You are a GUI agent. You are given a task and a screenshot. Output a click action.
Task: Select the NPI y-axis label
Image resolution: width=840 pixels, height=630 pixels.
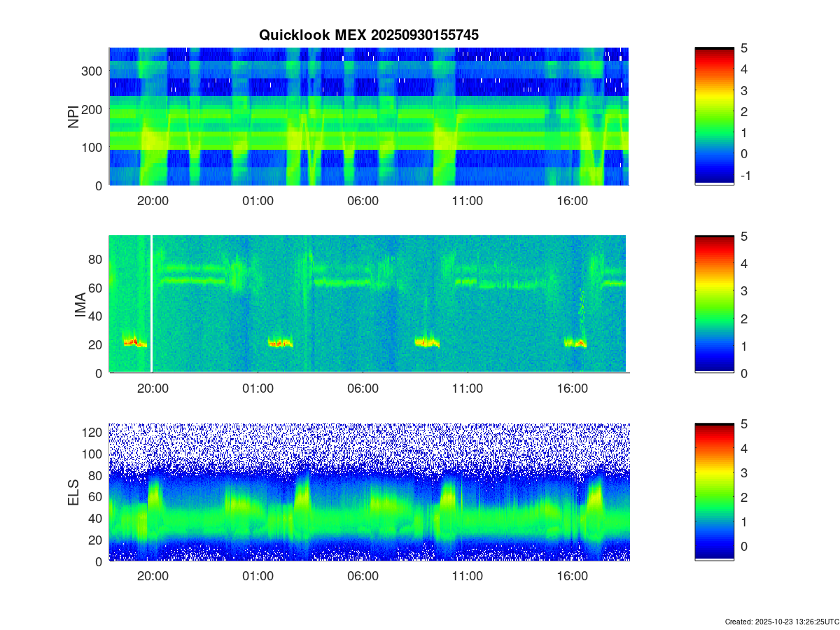(x=73, y=116)
